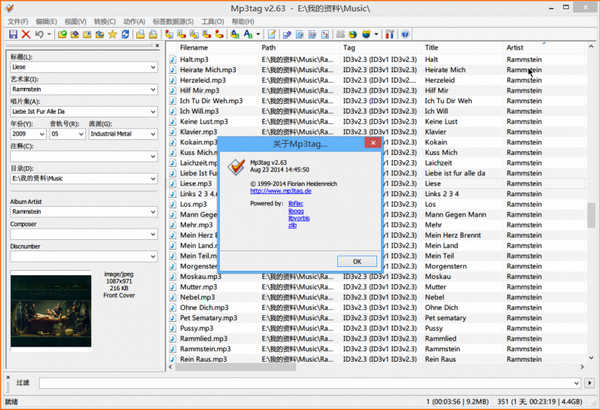Select the Keine Lust.mp3 file row

[377, 122]
